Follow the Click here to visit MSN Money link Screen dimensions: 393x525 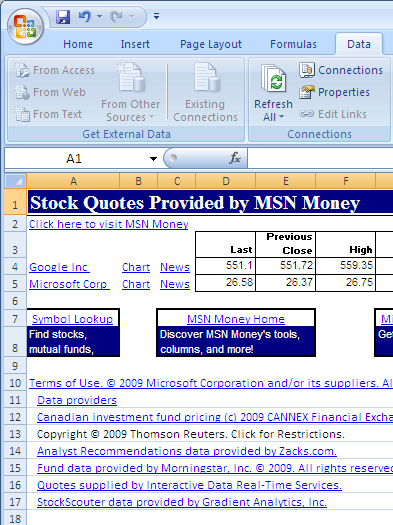point(109,224)
